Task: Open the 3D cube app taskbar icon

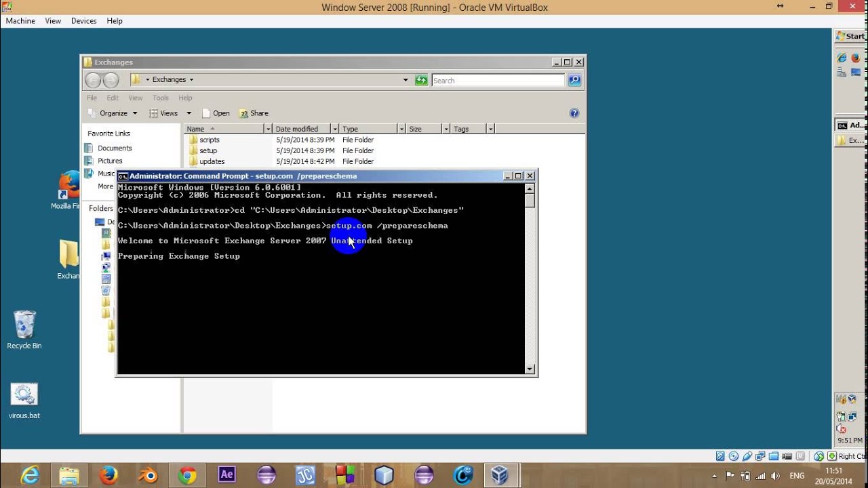Action: click(x=384, y=475)
